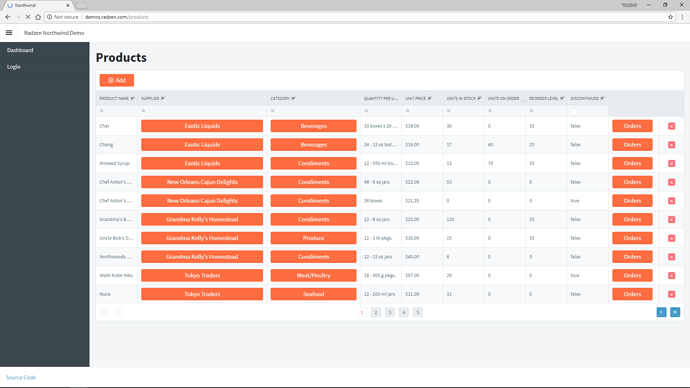Image resolution: width=690 pixels, height=388 pixels.
Task: Filter by unit price field
Action: pyautogui.click(x=422, y=111)
